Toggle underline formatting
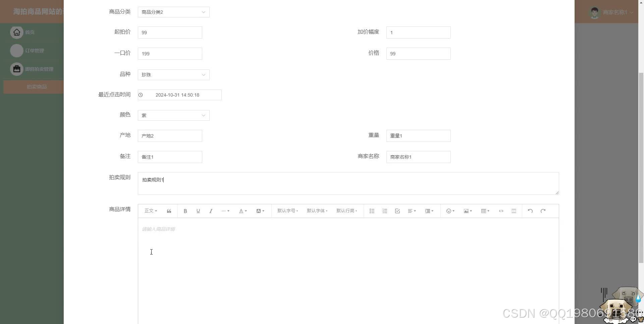This screenshot has height=324, width=644. coord(198,211)
